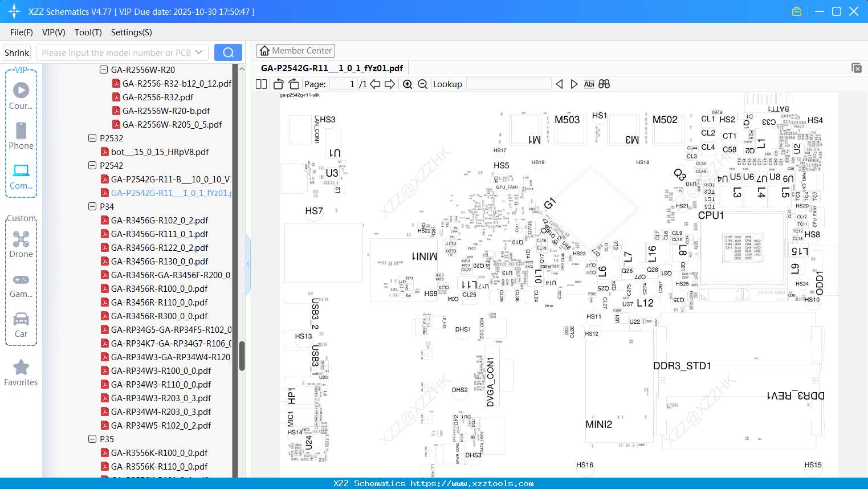Viewport: 868px width, 489px height.
Task: Open the Tool(T) menu
Action: pos(88,32)
